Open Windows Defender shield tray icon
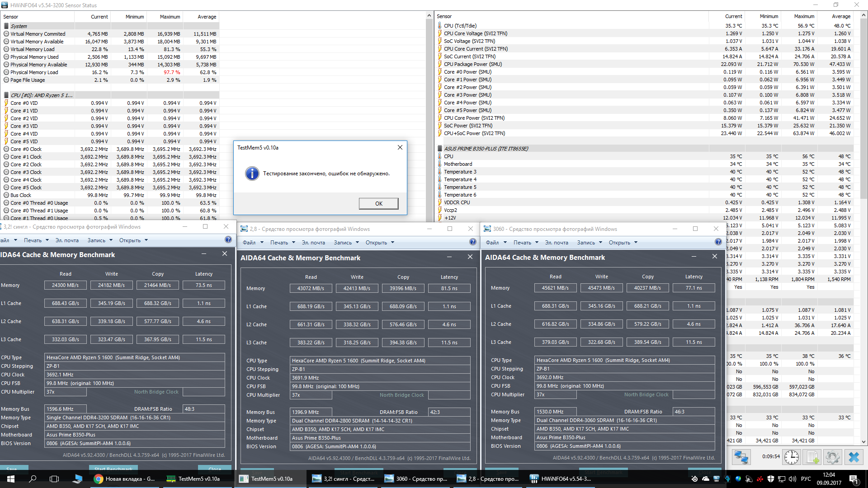This screenshot has width=868, height=488. pos(771,479)
